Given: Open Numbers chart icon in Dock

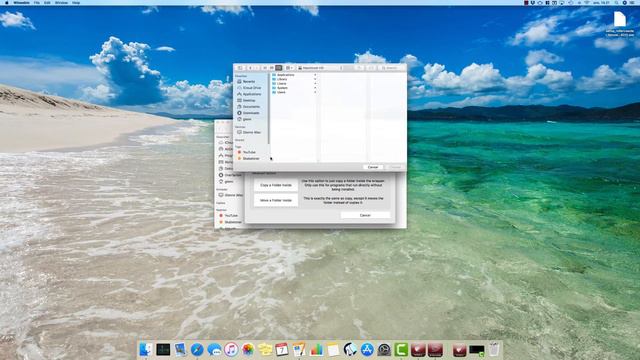Looking at the screenshot, I should [316, 349].
